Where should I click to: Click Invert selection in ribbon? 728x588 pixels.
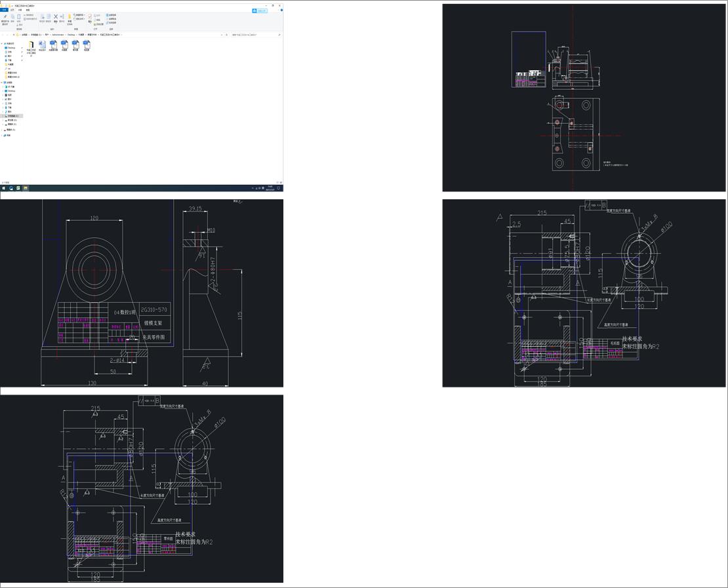coord(111,23)
